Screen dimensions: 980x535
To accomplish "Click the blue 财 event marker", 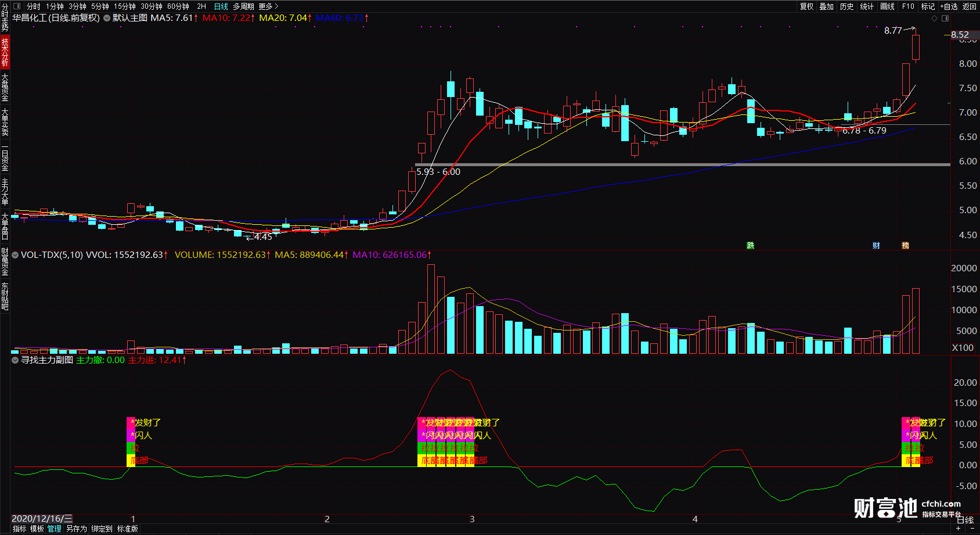I will pos(876,246).
